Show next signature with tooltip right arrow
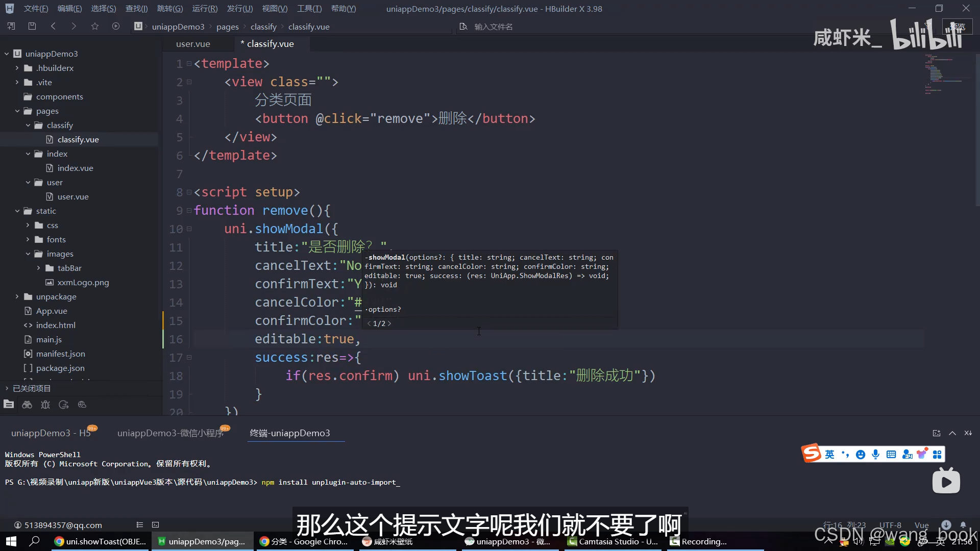The width and height of the screenshot is (980, 551). click(389, 323)
